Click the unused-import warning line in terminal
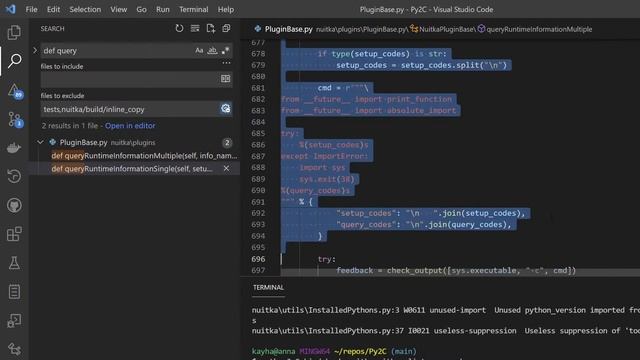Screen dimensions: 640x360 coord(446,310)
